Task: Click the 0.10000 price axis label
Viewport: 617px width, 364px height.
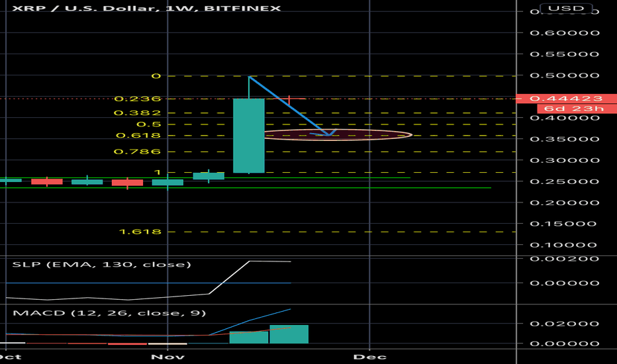Action: click(x=565, y=245)
